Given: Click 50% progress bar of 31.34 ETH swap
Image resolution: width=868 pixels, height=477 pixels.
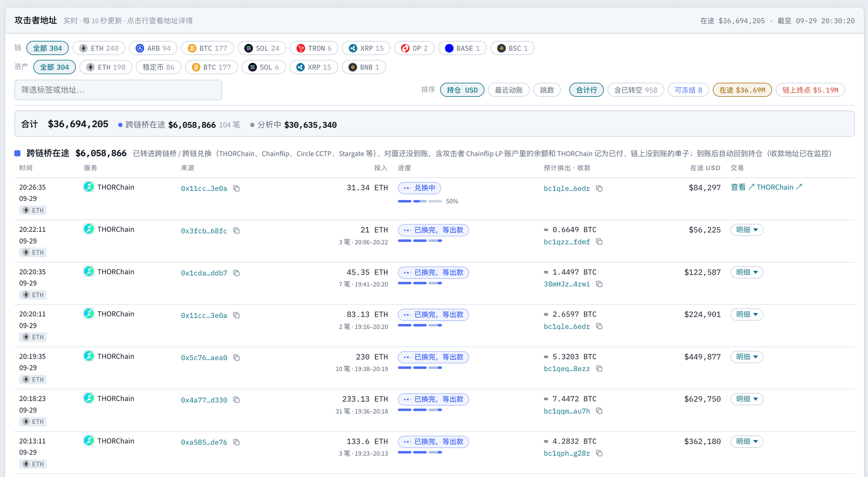Looking at the screenshot, I should coord(420,201).
